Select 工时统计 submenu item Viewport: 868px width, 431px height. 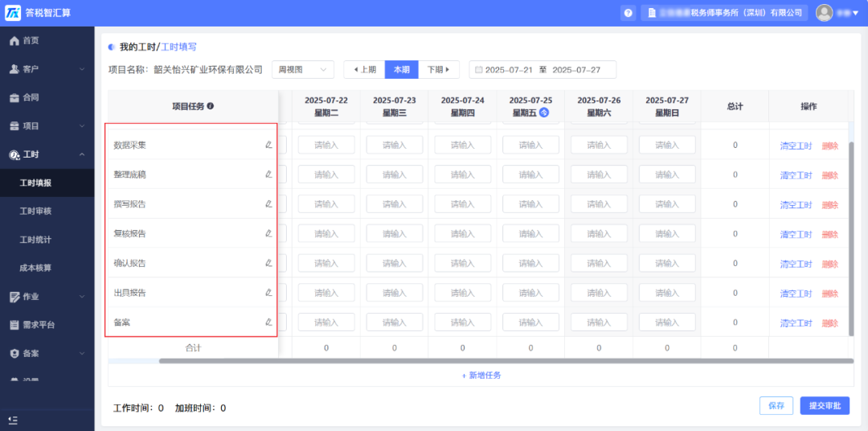(47, 240)
